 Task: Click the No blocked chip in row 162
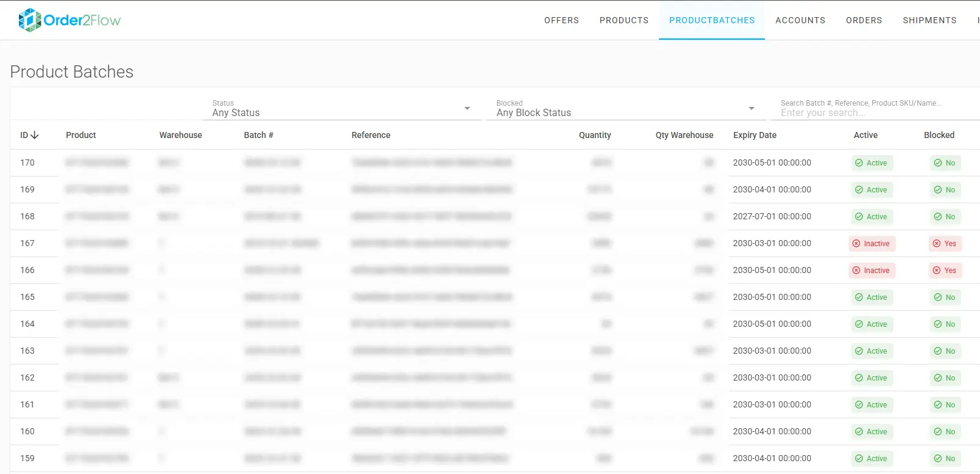[x=945, y=378]
